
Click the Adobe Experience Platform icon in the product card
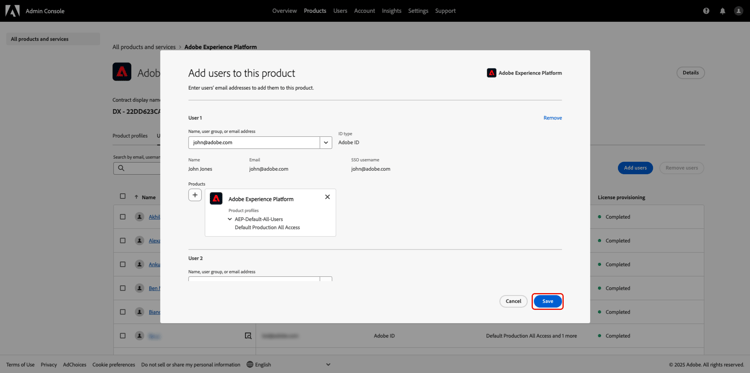[216, 198]
